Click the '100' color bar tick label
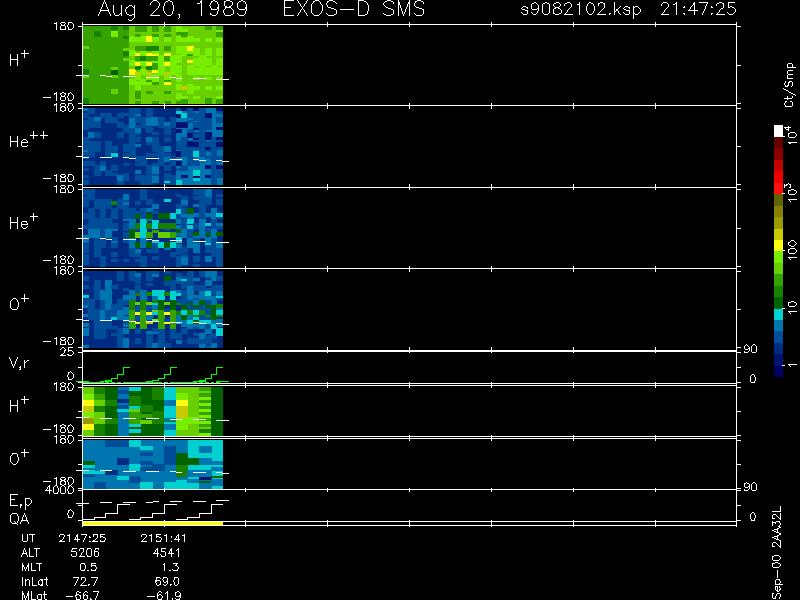Screen dimensions: 800x600 [792, 250]
